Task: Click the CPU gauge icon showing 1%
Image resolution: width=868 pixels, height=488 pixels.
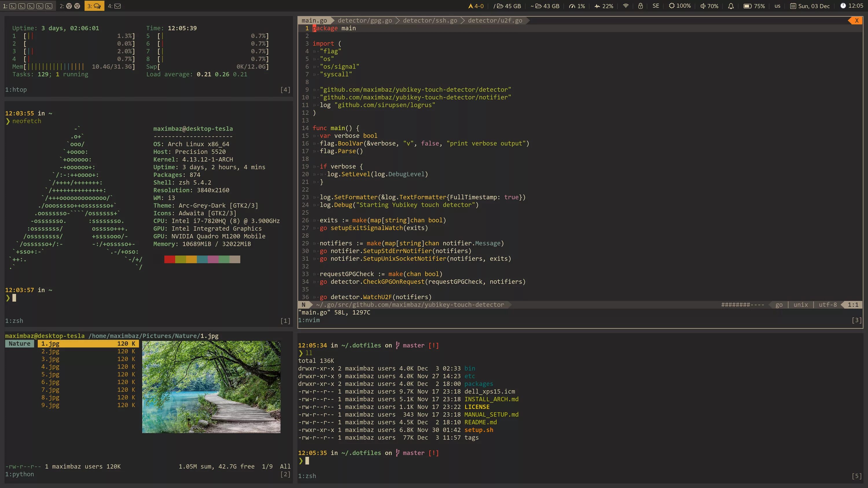Action: click(572, 6)
